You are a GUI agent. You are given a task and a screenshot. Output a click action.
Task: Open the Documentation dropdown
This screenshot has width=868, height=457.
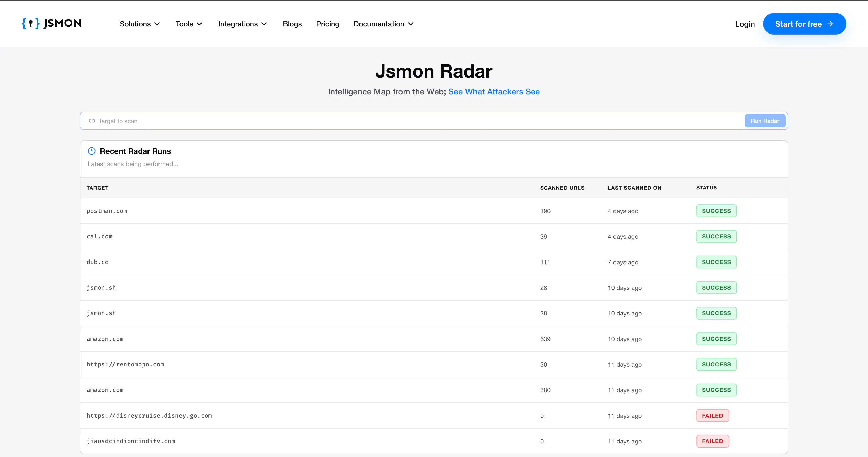[x=384, y=24]
